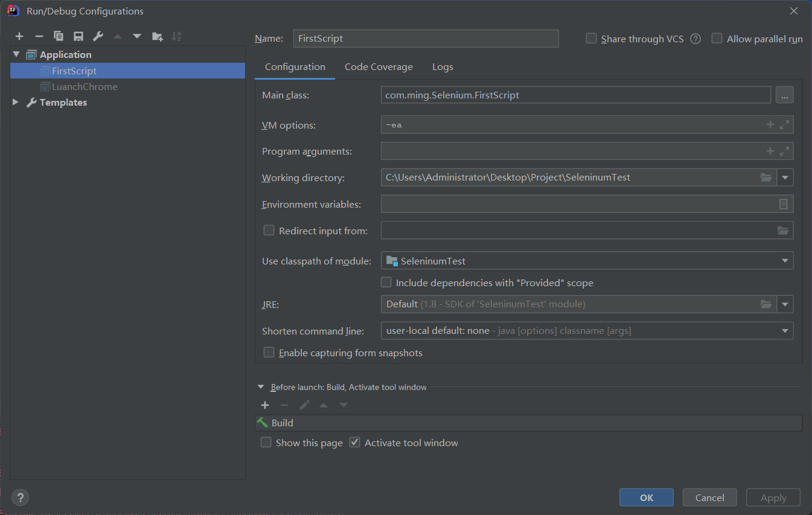Remove selected configuration with minus icon
The width and height of the screenshot is (812, 515).
coord(39,37)
